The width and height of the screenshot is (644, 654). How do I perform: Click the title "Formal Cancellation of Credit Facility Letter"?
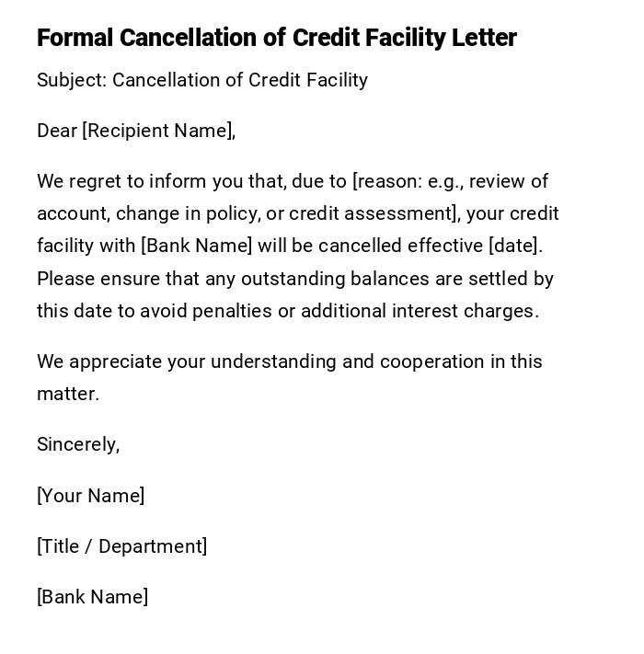(276, 38)
